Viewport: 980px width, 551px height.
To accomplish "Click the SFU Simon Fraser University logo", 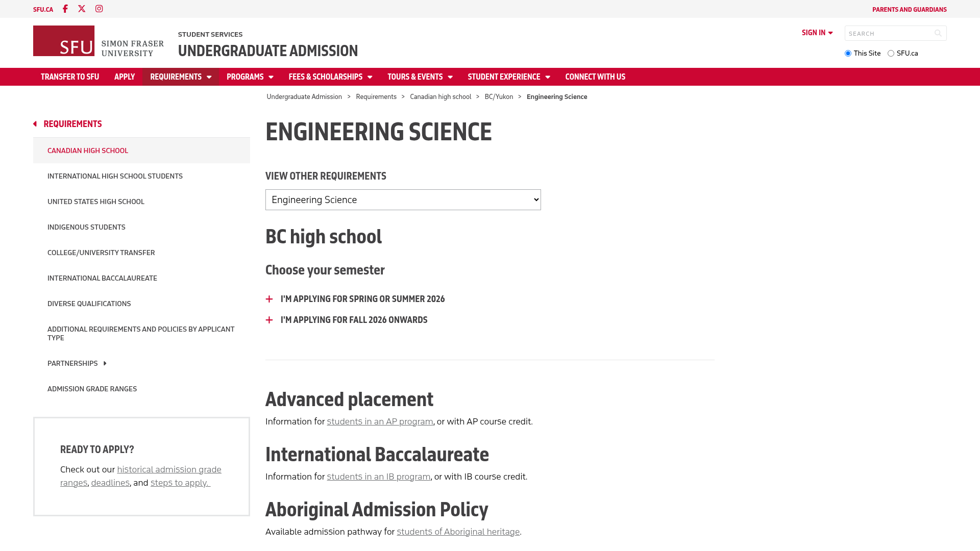I will click(x=99, y=41).
